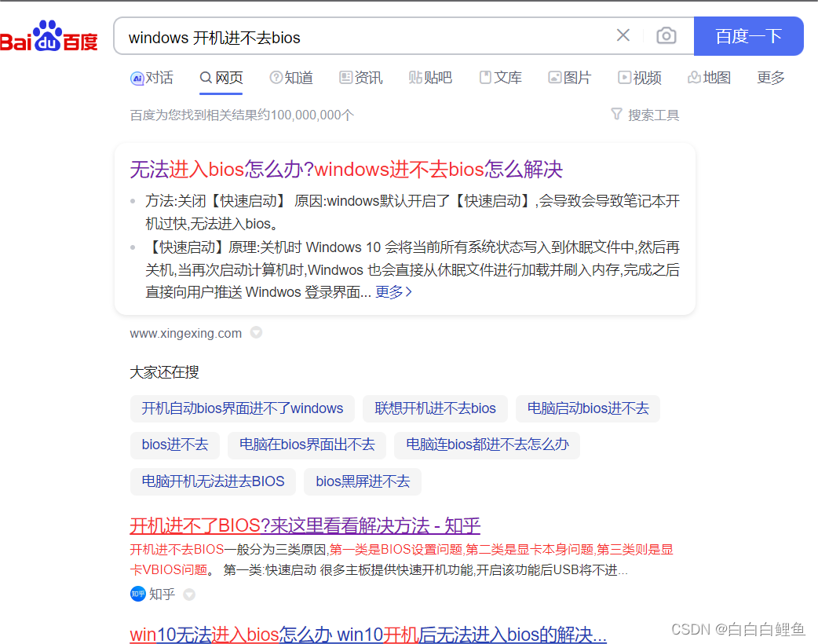Click the 百度一下 search button
The width and height of the screenshot is (818, 644).
748,36
